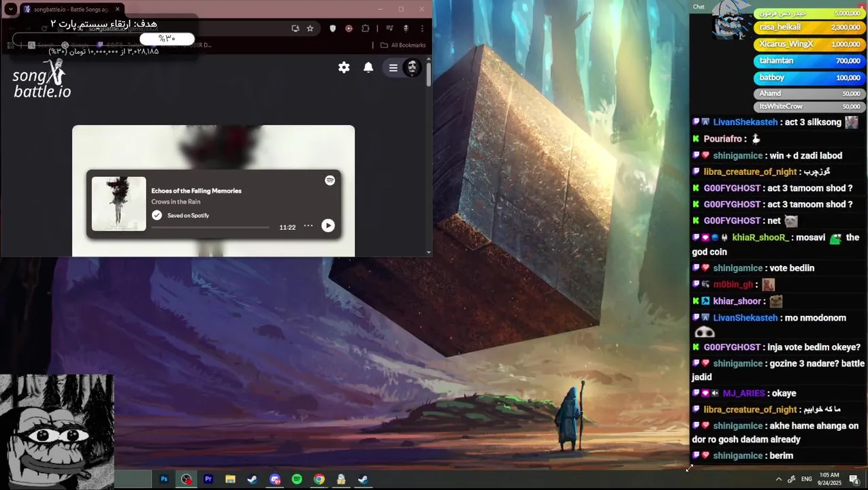This screenshot has height=490, width=868.
Task: Open Photoshop from the taskbar
Action: [164, 479]
